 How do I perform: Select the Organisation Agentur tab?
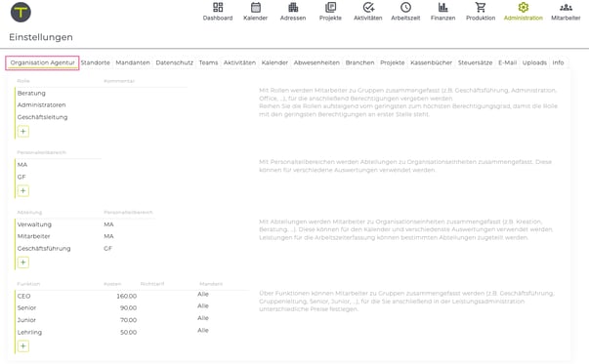pyautogui.click(x=42, y=62)
